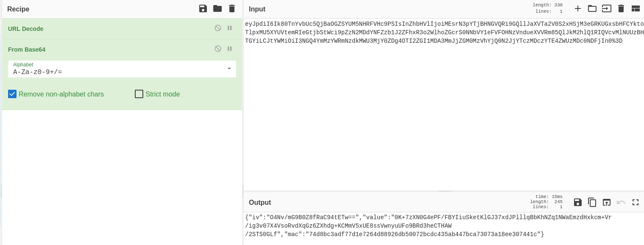Open the Alphabet dropdown
Image resolution: width=644 pixels, height=245 pixels.
(229, 69)
